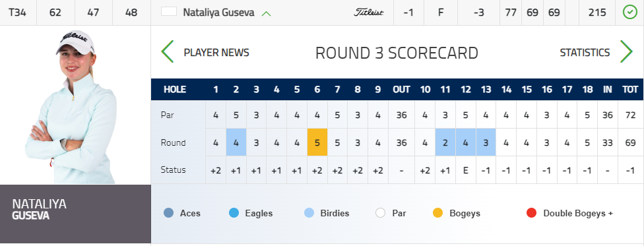
Task: Click the Nataliya Guseva player name
Action: pos(219,13)
